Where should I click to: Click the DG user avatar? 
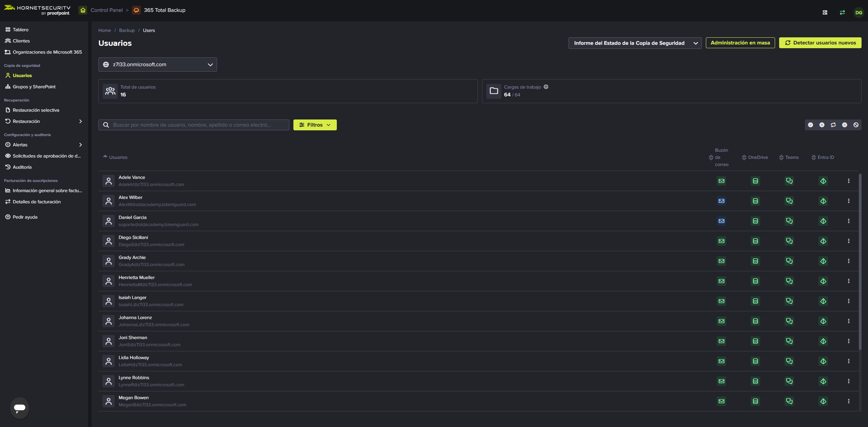[x=859, y=13]
